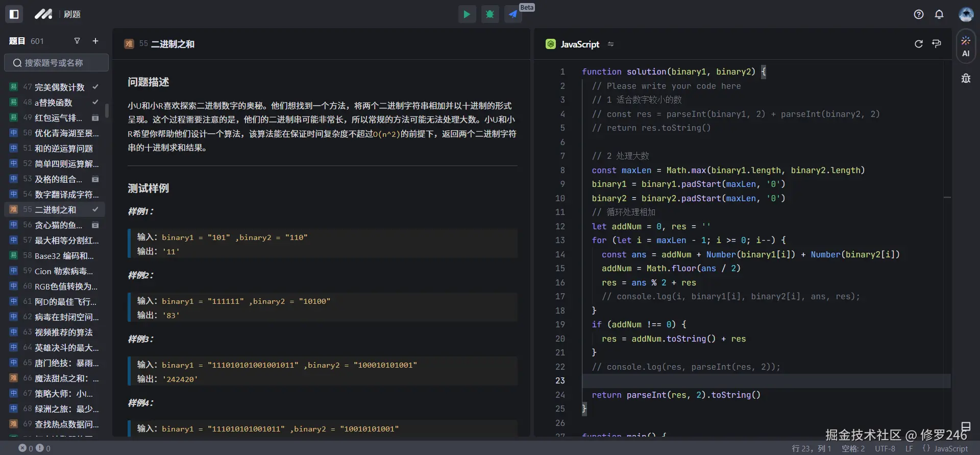Run code with the green play button
The width and height of the screenshot is (980, 455).
click(x=467, y=14)
